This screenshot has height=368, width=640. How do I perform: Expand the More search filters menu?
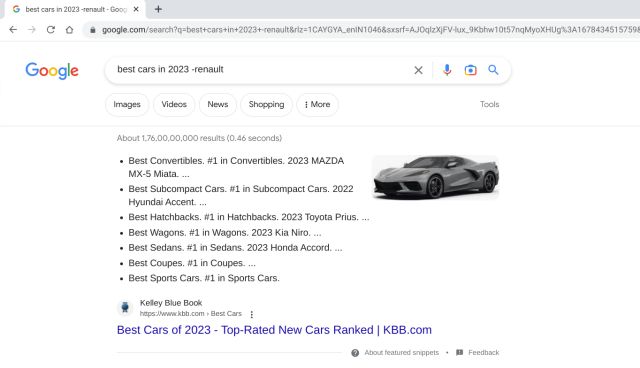coord(317,104)
